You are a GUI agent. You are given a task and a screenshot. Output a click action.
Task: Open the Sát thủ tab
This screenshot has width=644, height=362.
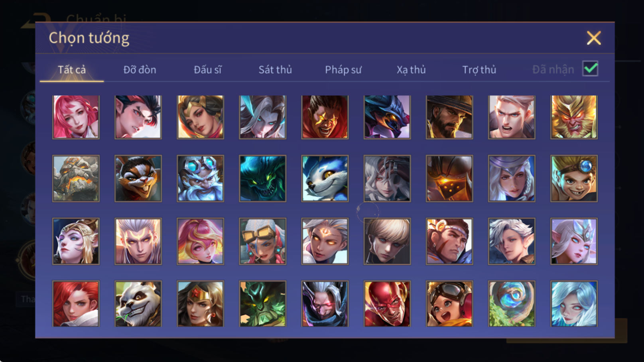[275, 70]
